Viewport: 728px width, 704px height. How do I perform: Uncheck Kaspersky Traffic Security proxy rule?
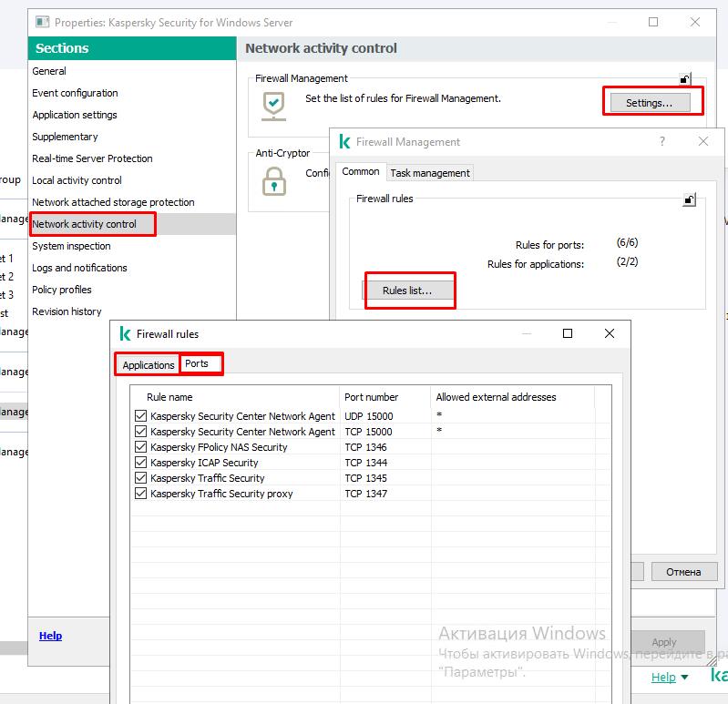pos(140,493)
